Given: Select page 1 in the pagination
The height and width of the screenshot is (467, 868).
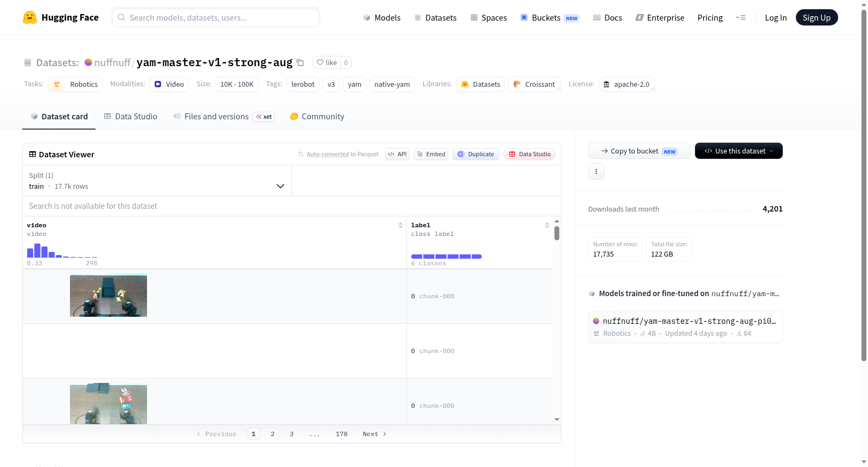Looking at the screenshot, I should 253,434.
